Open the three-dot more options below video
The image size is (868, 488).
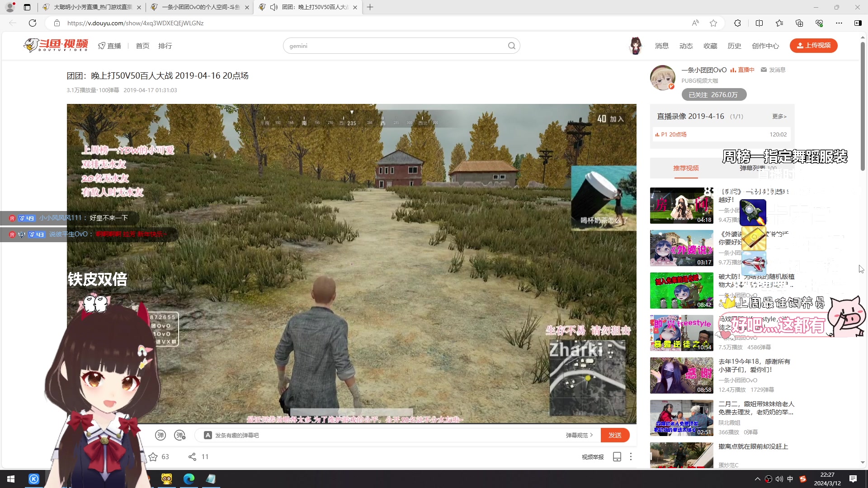pos(631,457)
